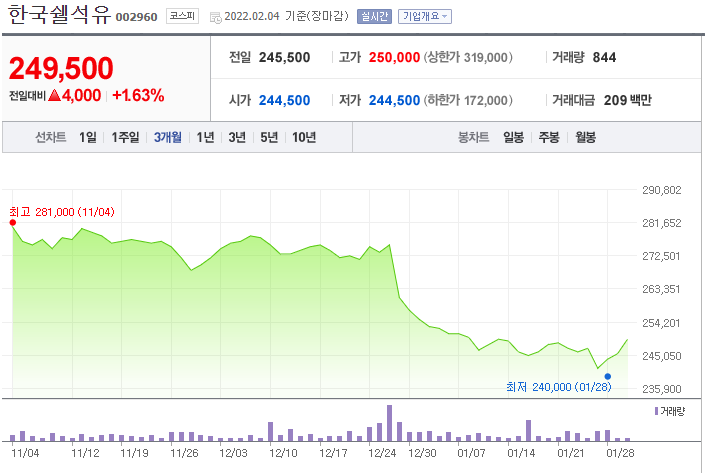Switch line chart to 1일
Viewport: 705px width, 473px height.
(88, 137)
